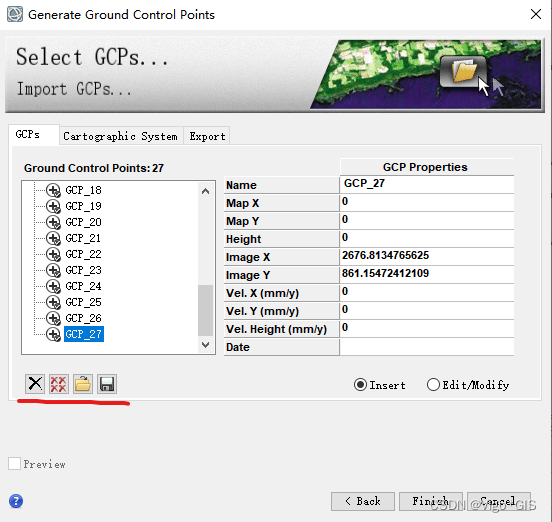Close the Generate Ground Control Points dialog
This screenshot has height=522, width=552.
536,14
